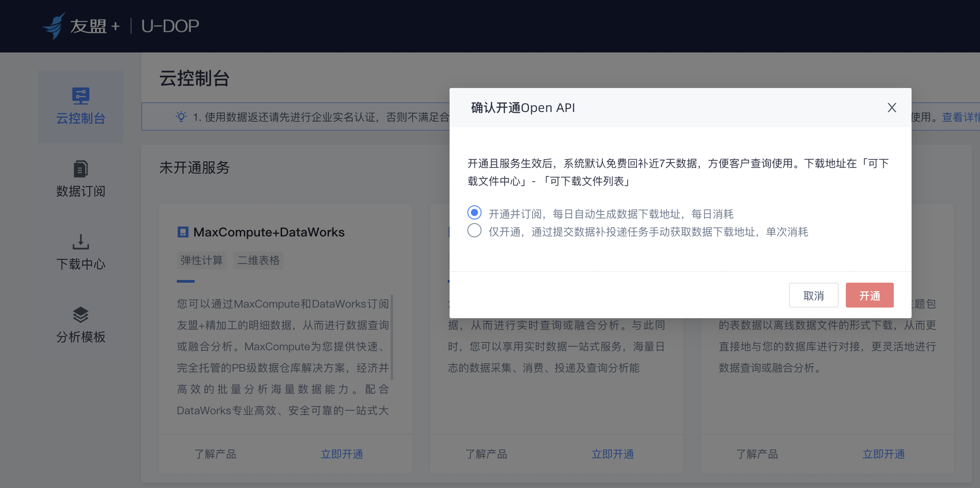
Task: Click the lightbulb tip icon in notice bar
Action: point(181,117)
